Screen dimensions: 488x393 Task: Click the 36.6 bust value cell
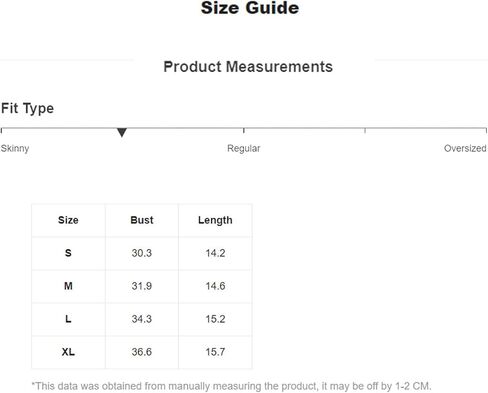click(142, 352)
